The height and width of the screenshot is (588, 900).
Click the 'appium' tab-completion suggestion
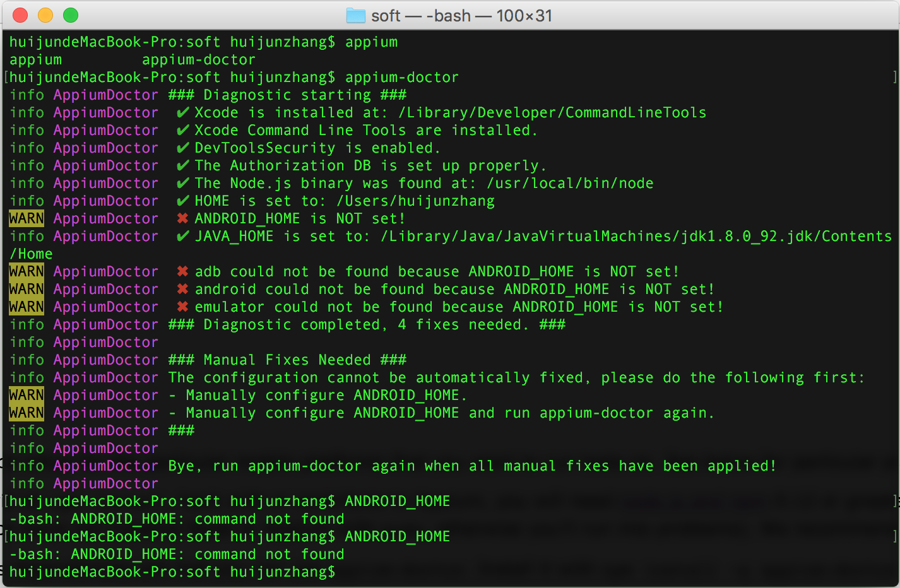tap(35, 59)
